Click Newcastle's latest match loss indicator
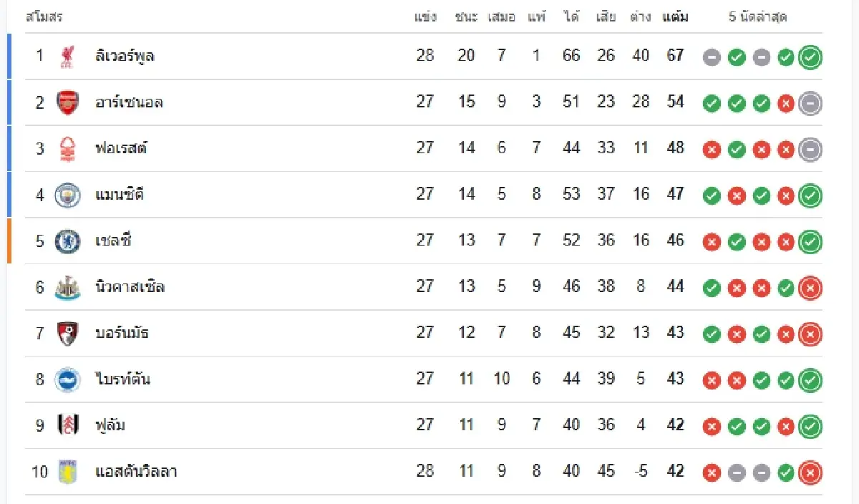This screenshot has width=859, height=504. point(810,289)
